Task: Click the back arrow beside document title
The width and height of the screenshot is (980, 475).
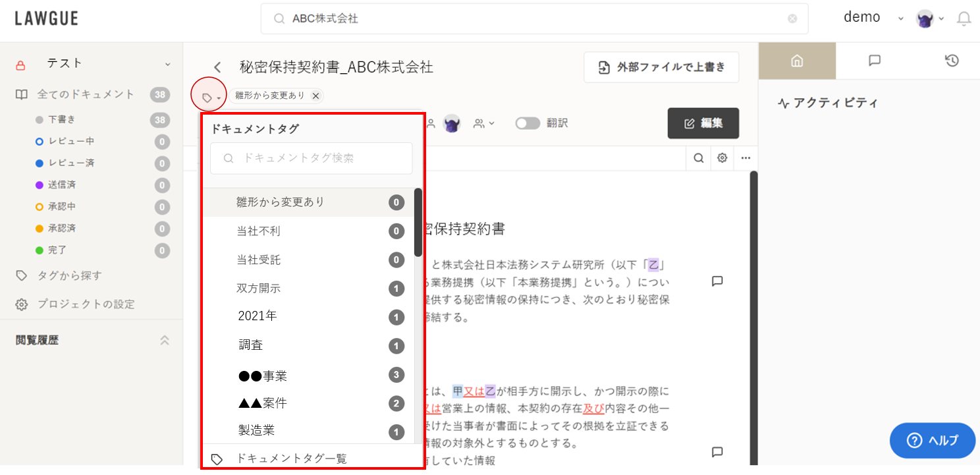Action: pos(217,67)
